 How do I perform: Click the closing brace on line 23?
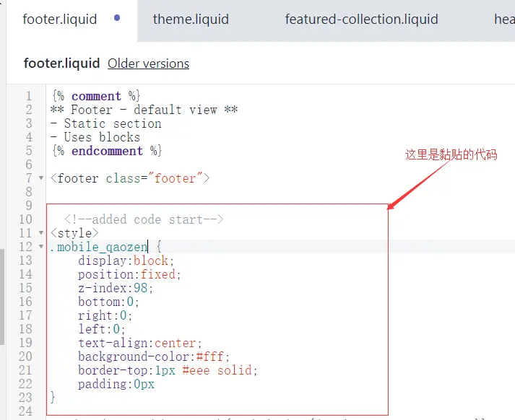coord(53,398)
